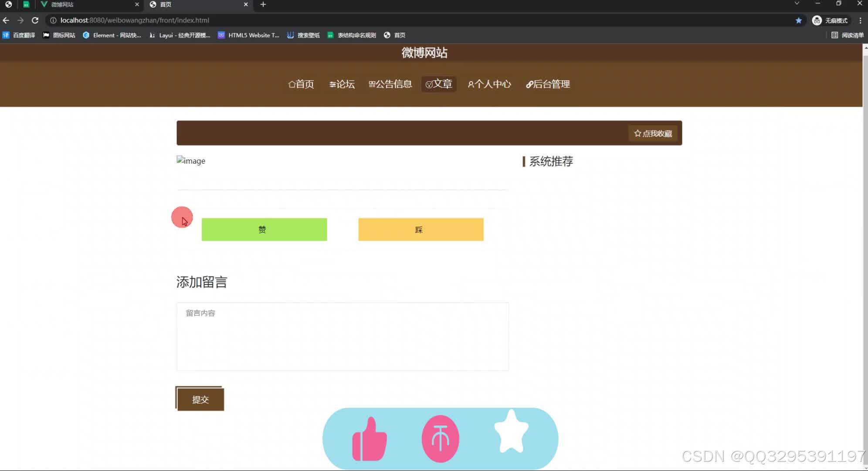Submit the comment with 提交 button

click(200, 399)
